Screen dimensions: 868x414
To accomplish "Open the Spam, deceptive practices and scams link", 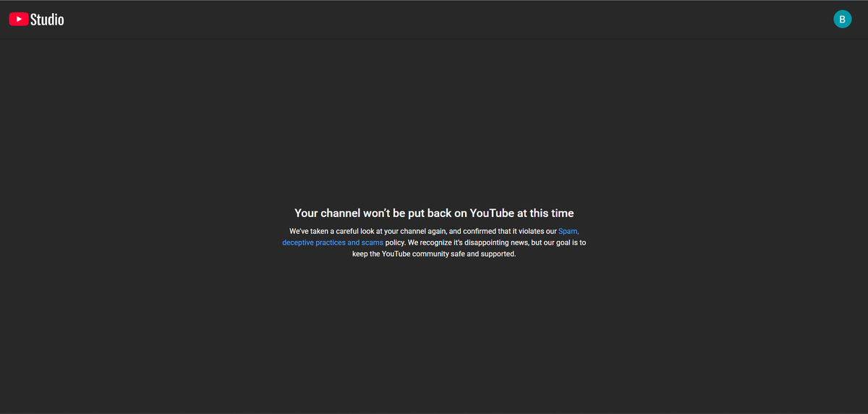I will [x=333, y=242].
